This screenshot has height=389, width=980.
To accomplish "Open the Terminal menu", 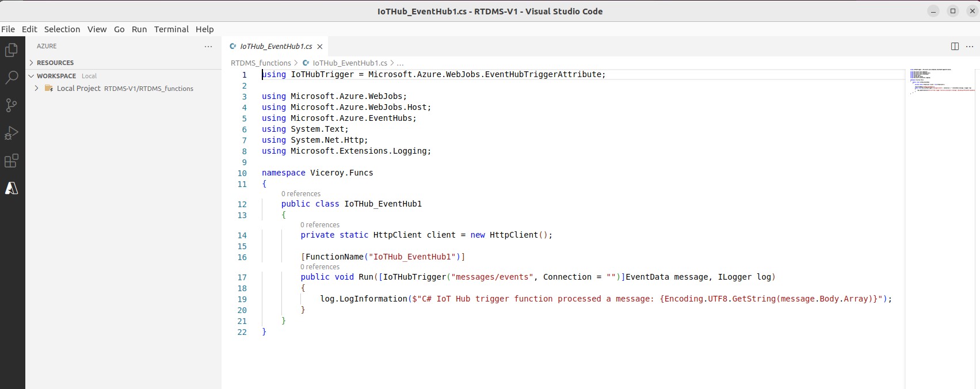I will (171, 29).
